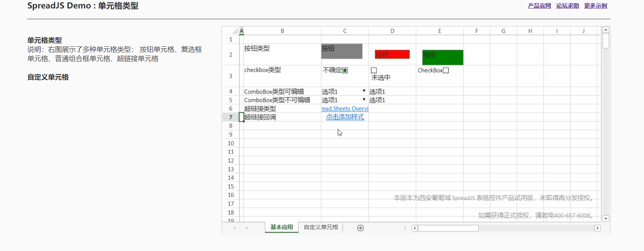This screenshot has width=644, height=251.
Task: Tick the CheckBox checkbox in column E
Action: click(x=446, y=70)
